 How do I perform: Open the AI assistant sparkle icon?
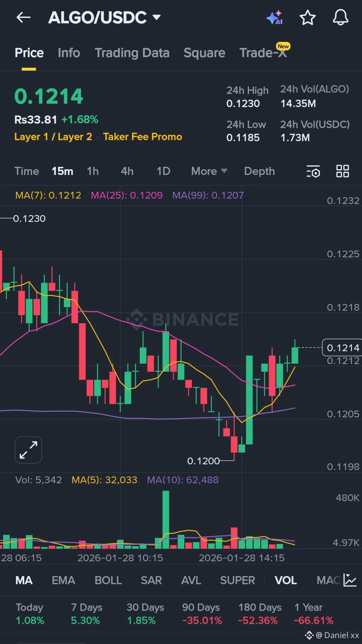click(274, 18)
